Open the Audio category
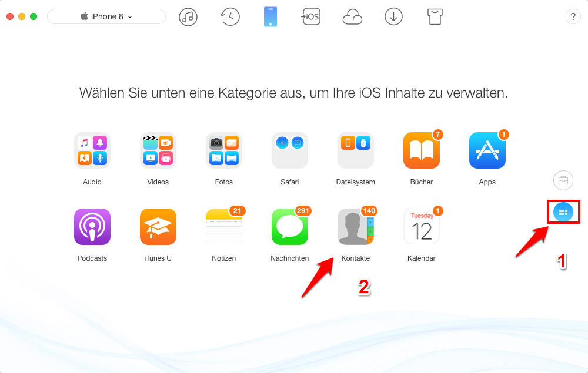This screenshot has width=588, height=373. (92, 150)
